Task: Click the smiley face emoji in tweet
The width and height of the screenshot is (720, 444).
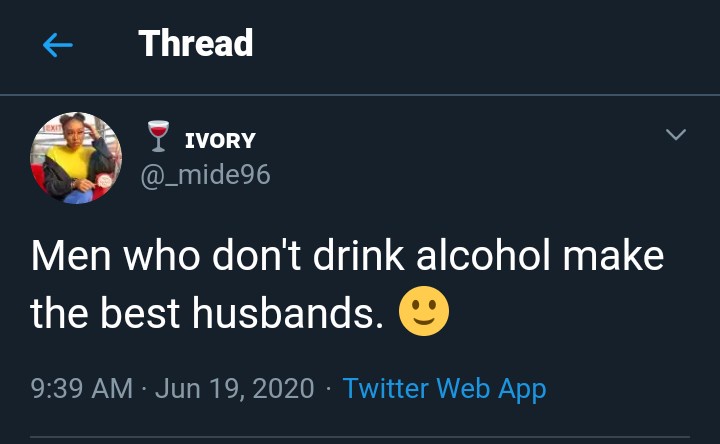Action: click(424, 312)
